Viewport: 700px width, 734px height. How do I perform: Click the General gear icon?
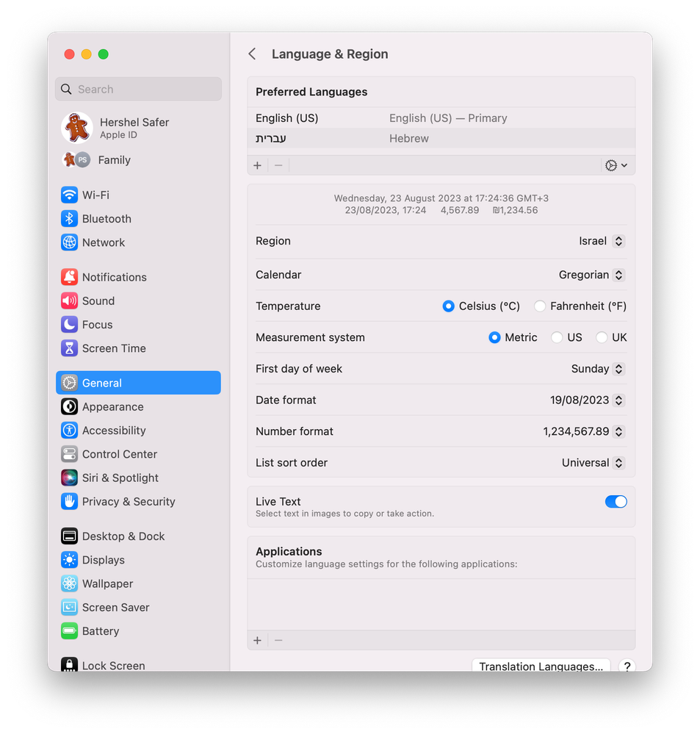click(x=69, y=383)
